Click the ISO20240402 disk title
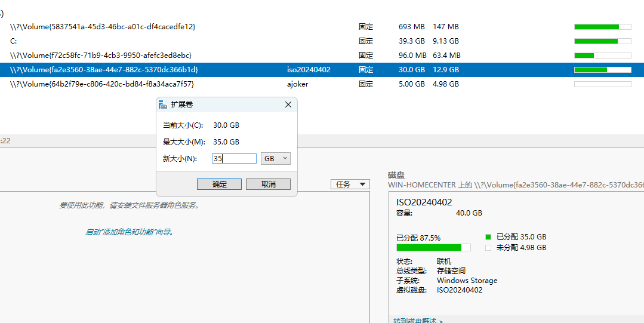The width and height of the screenshot is (644, 323). [424, 202]
